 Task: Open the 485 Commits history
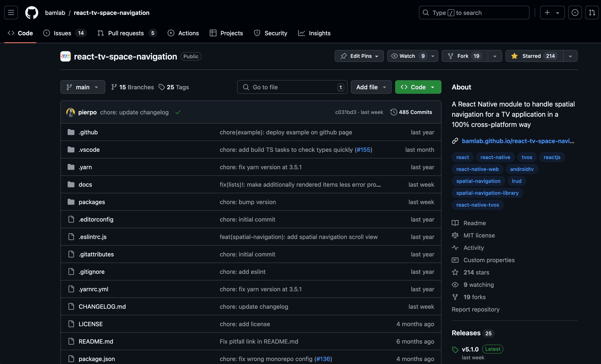(x=411, y=112)
